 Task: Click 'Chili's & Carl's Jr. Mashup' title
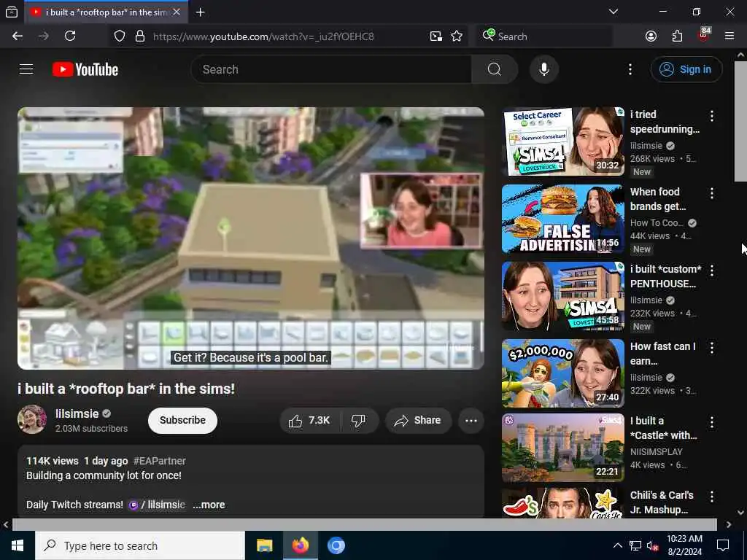coord(662,502)
